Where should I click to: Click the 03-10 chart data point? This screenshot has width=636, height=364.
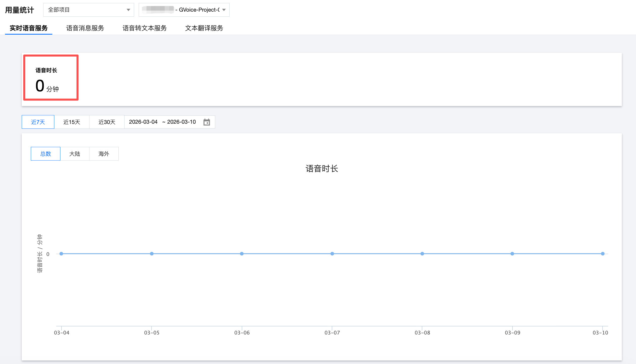(603, 254)
